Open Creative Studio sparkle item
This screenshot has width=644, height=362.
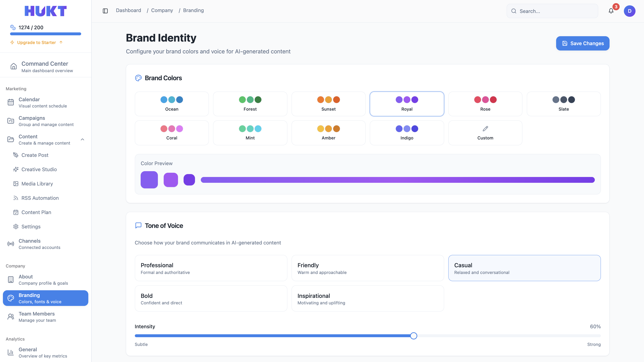39,169
